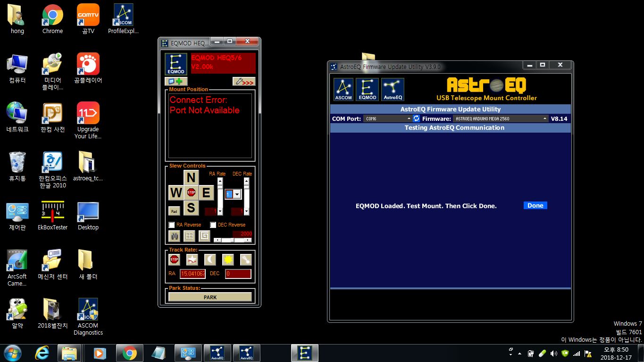Screen dimensions: 644x362
Task: Click the EQMOD logo in EQMOD window
Action: click(x=176, y=64)
